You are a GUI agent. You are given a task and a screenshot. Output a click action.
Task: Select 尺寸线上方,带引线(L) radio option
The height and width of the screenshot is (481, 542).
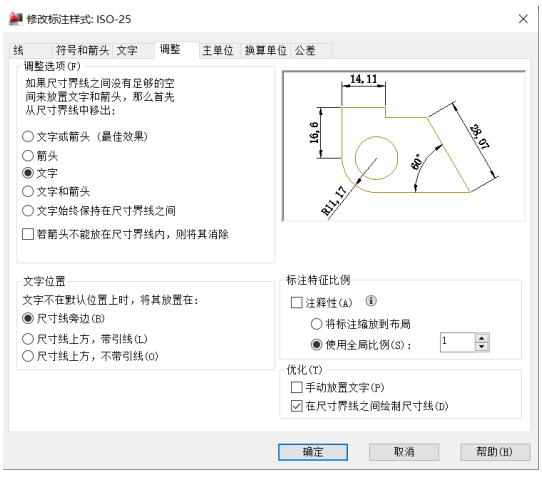coord(28,339)
